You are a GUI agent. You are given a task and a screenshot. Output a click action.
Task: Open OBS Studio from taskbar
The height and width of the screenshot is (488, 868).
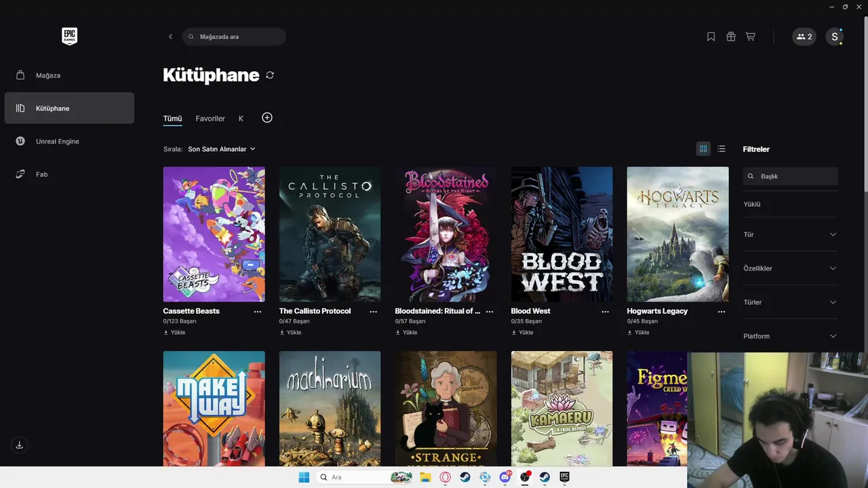[525, 477]
